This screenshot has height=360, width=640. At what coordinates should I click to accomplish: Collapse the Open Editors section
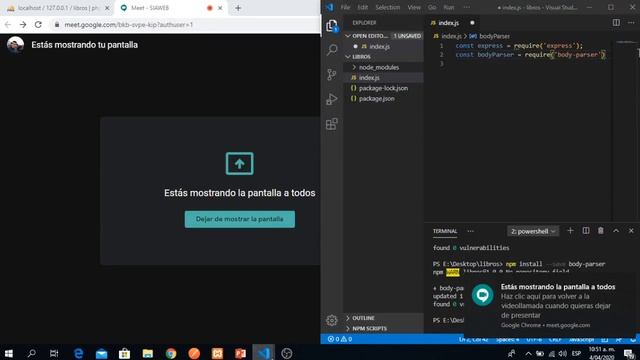click(348, 36)
